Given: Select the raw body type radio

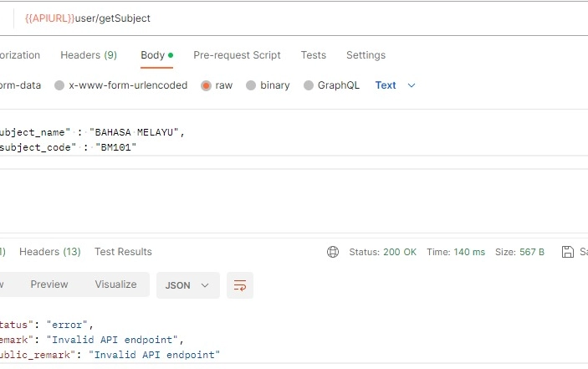Looking at the screenshot, I should [206, 85].
